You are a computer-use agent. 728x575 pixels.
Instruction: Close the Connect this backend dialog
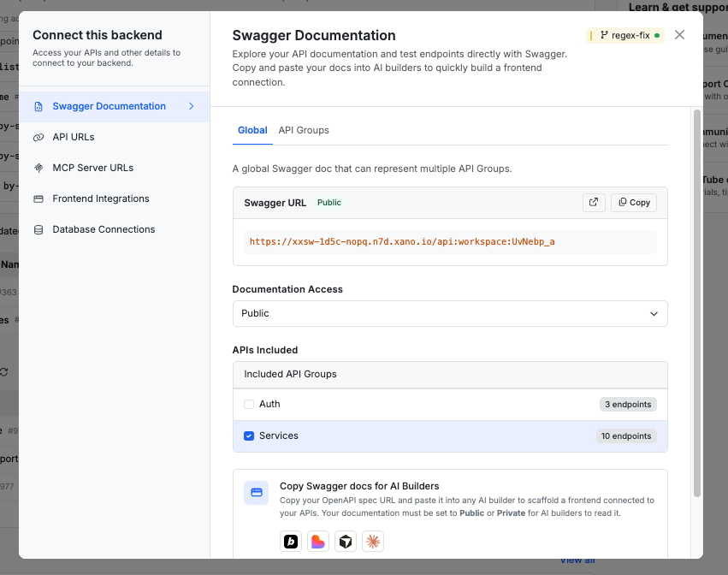tap(679, 35)
